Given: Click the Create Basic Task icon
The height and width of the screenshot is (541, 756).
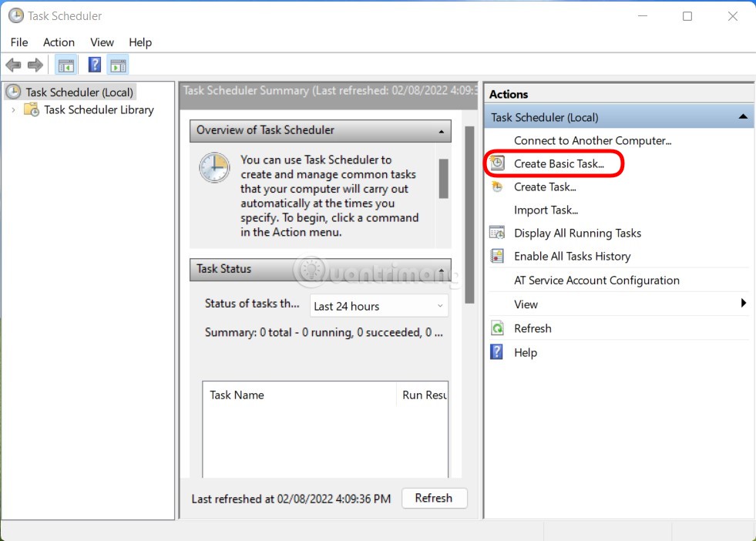Looking at the screenshot, I should point(497,163).
